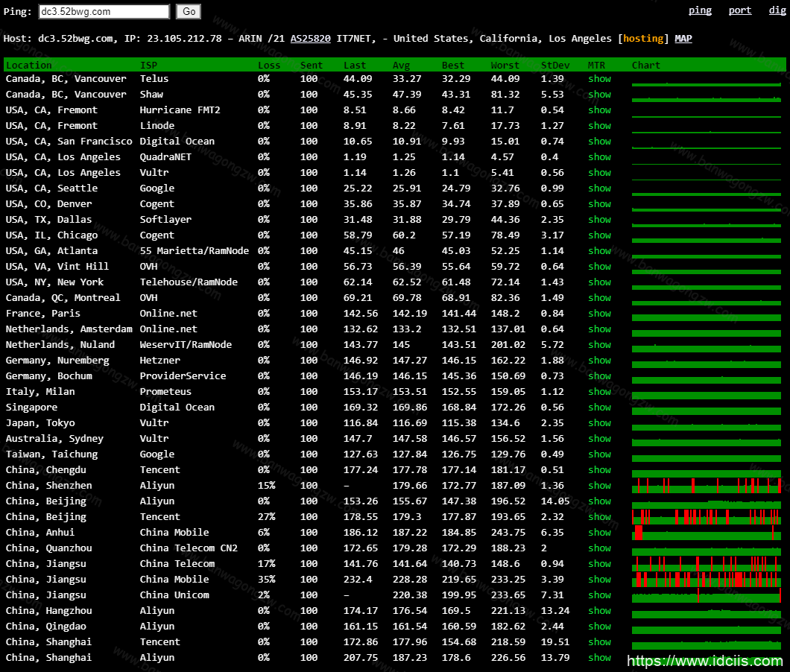Show MTR for Quanzhou China Telecom CN2
Viewport: 790px width, 672px height.
[599, 548]
